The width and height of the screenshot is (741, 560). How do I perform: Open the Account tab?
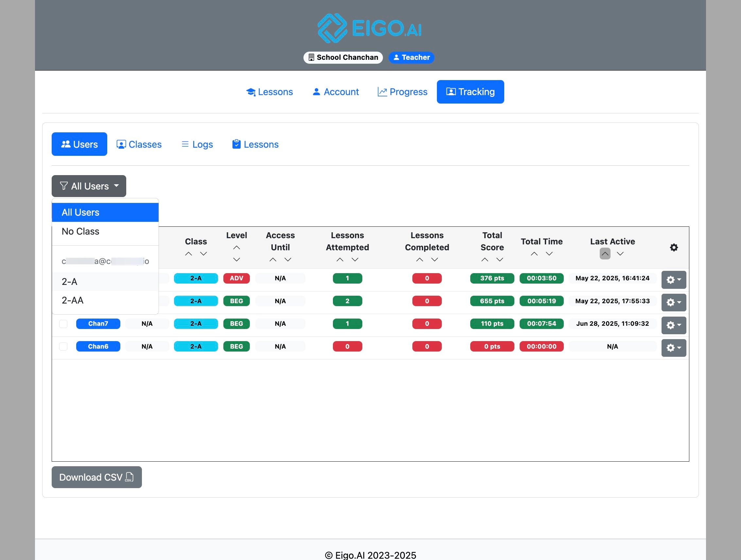pos(335,92)
